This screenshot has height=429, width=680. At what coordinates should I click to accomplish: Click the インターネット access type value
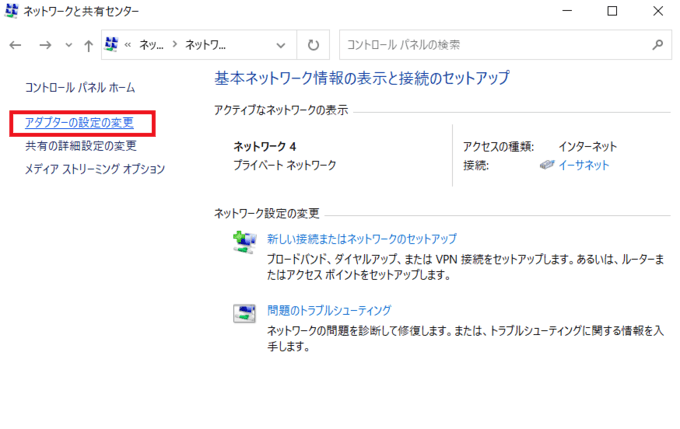[588, 147]
